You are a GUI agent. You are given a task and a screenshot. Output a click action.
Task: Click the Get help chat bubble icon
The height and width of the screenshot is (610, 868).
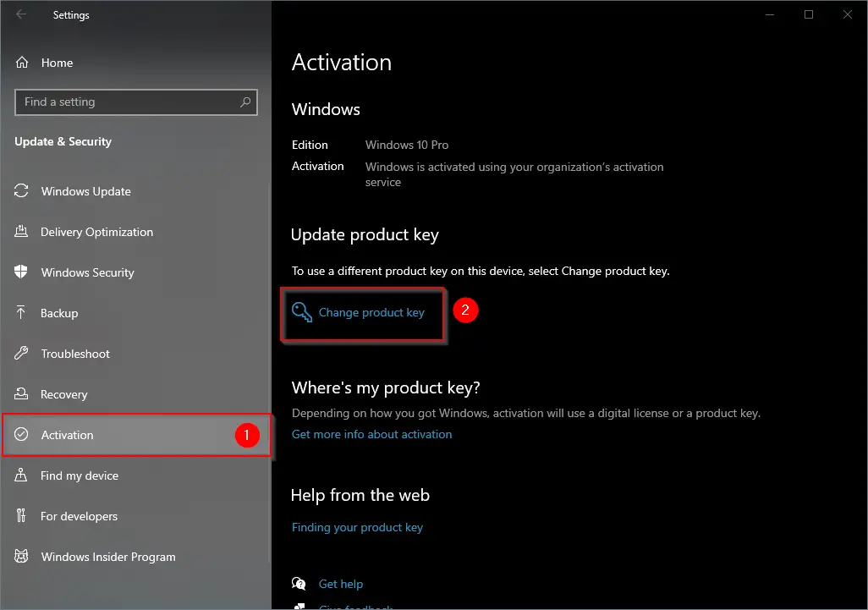[x=299, y=584]
